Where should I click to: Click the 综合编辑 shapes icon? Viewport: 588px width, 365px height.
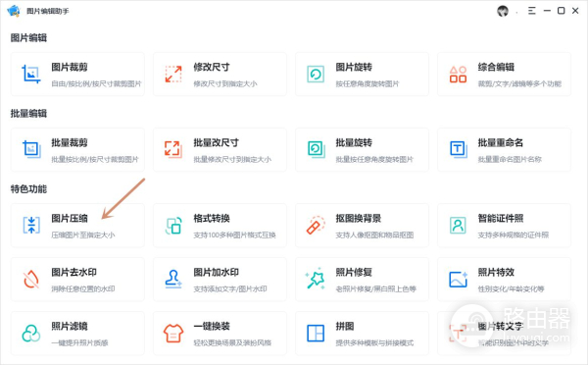click(x=458, y=74)
